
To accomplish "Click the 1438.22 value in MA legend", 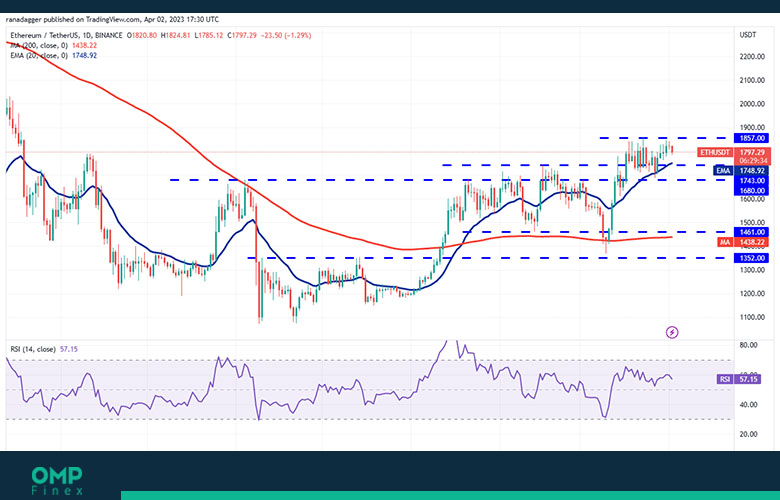I will point(85,45).
